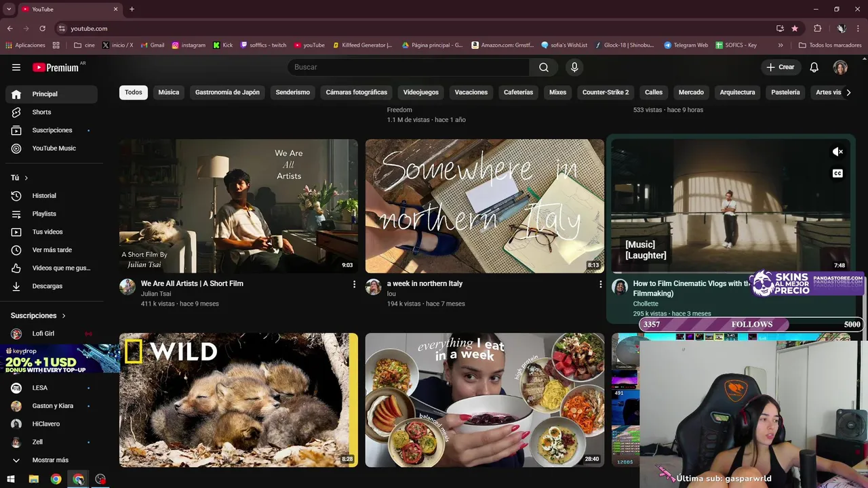Open the YouTube hamburger guide menu
Viewport: 868px width, 488px height.
tap(16, 67)
